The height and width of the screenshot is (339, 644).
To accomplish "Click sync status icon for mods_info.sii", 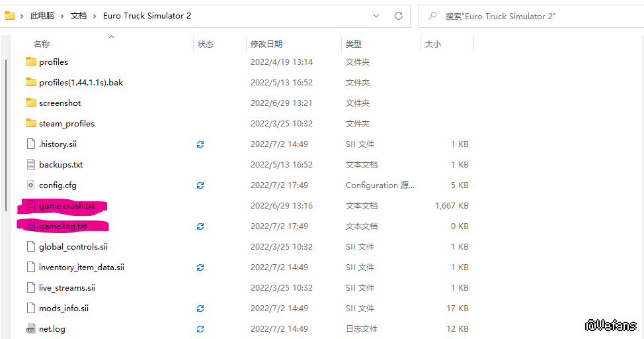I will pos(200,309).
